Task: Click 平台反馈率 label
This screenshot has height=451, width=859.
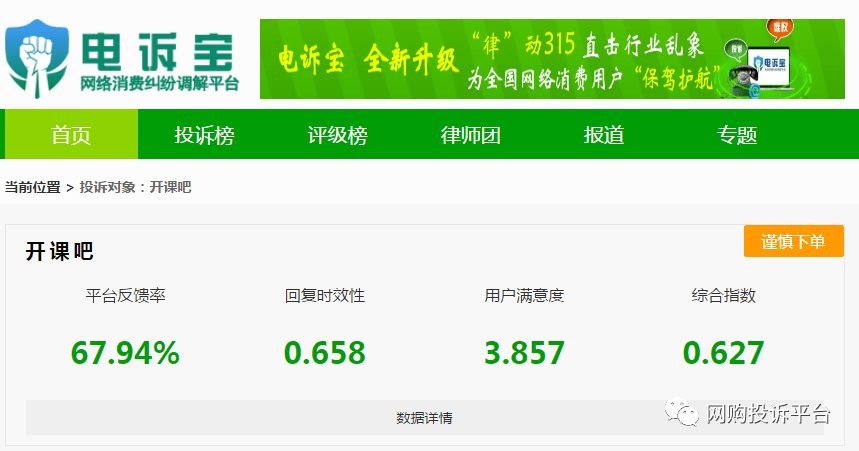Action: pyautogui.click(x=125, y=296)
